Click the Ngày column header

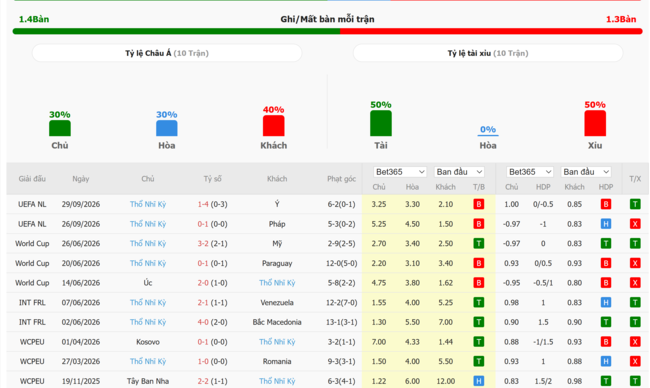point(81,179)
